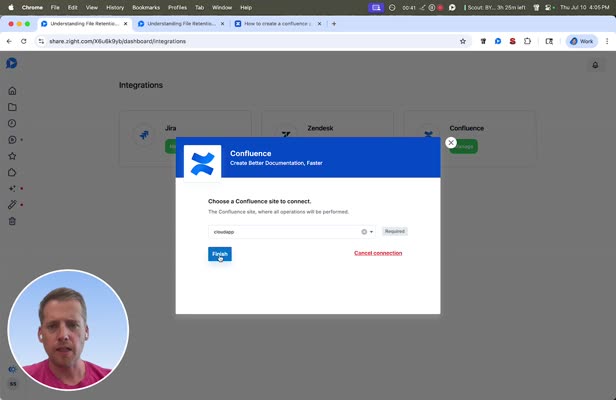Click the webcam bubble of the presenter

tap(68, 330)
